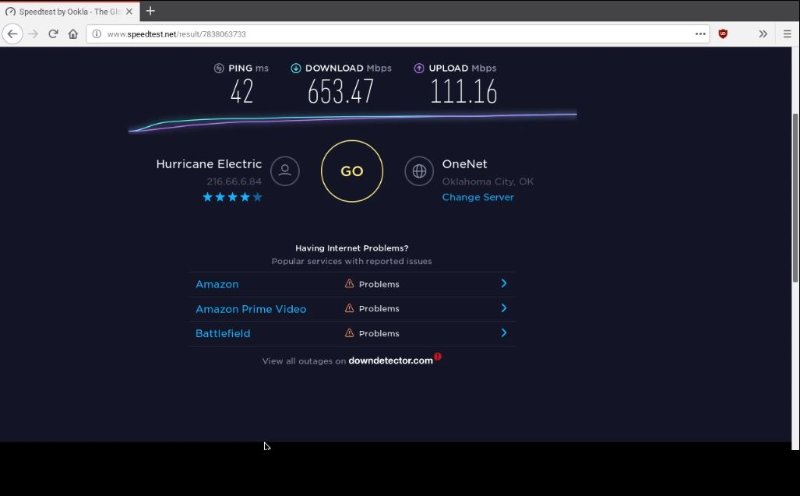
Task: Close the Speedtest by Ookla tab
Action: point(129,11)
